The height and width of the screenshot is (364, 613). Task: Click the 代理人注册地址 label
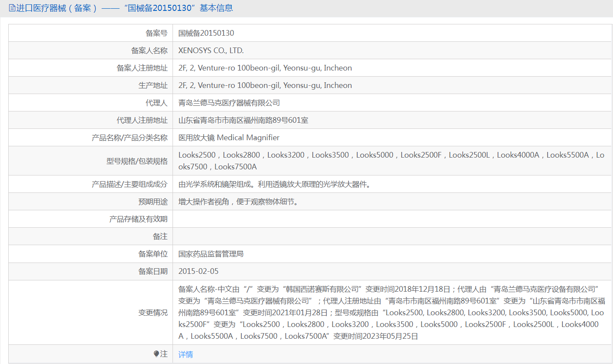tap(142, 120)
